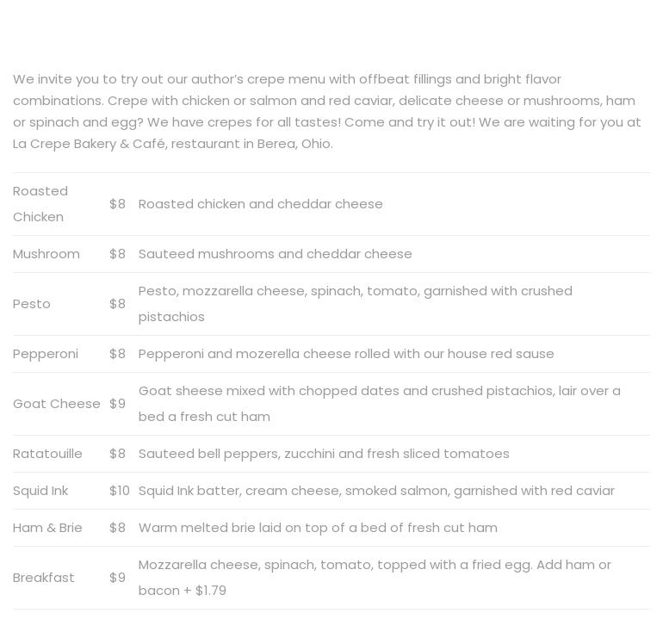This screenshot has width=663, height=644.
Task: Click "Roasted chicken and cheddar cheese" description
Action: click(x=260, y=204)
